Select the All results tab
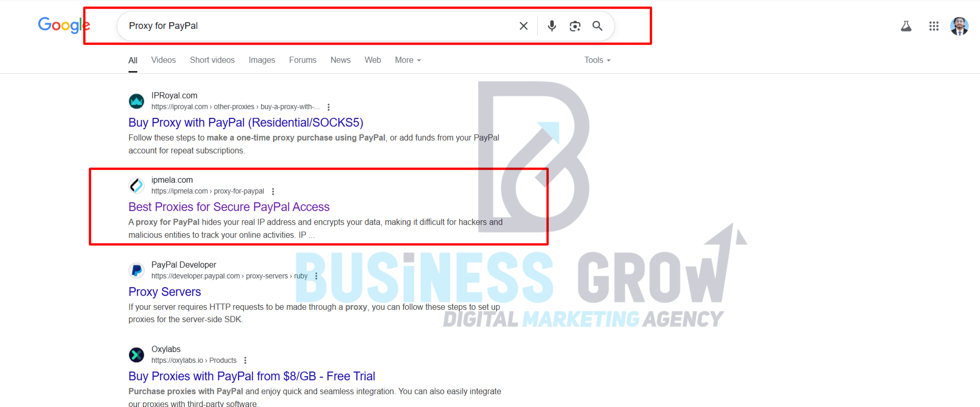The image size is (980, 407). tap(133, 60)
